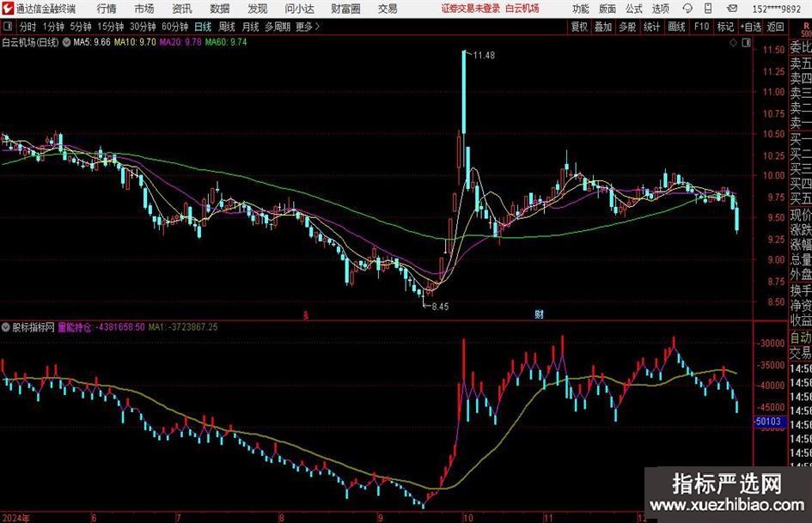Viewport: 812px width, 523px height.
Task: Select the 15分钟 period
Action: 110,27
